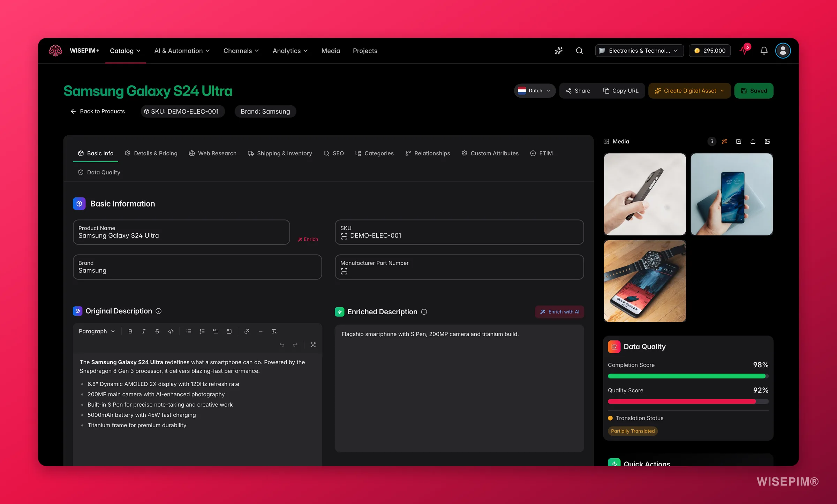Open the user profile avatar
837x504 pixels.
[783, 51]
